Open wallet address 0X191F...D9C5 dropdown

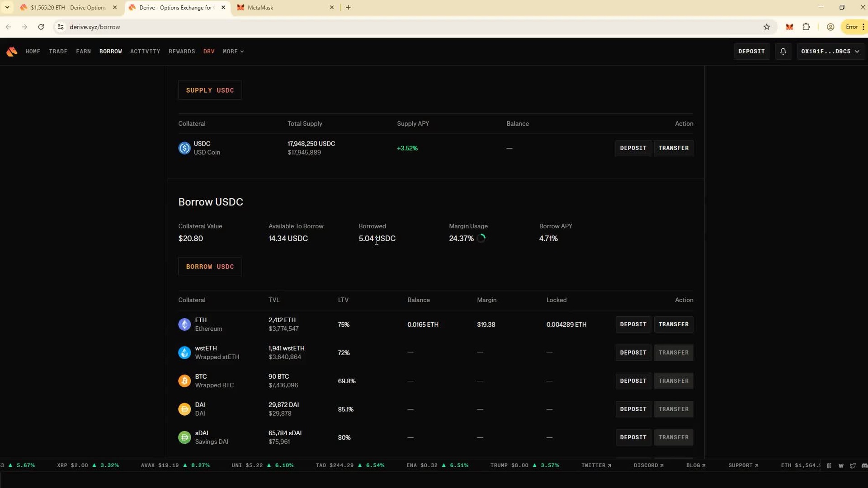pos(830,52)
